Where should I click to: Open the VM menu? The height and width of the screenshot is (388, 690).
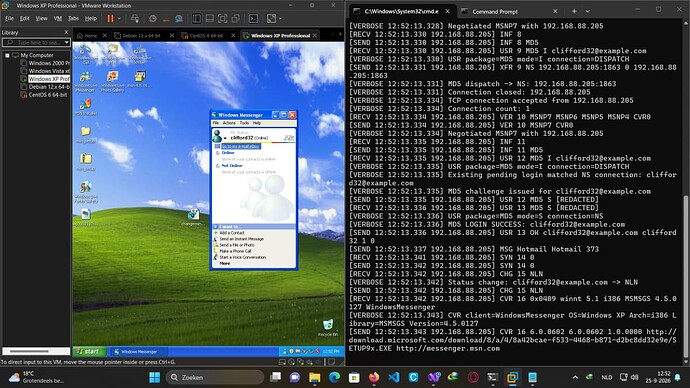(58, 18)
